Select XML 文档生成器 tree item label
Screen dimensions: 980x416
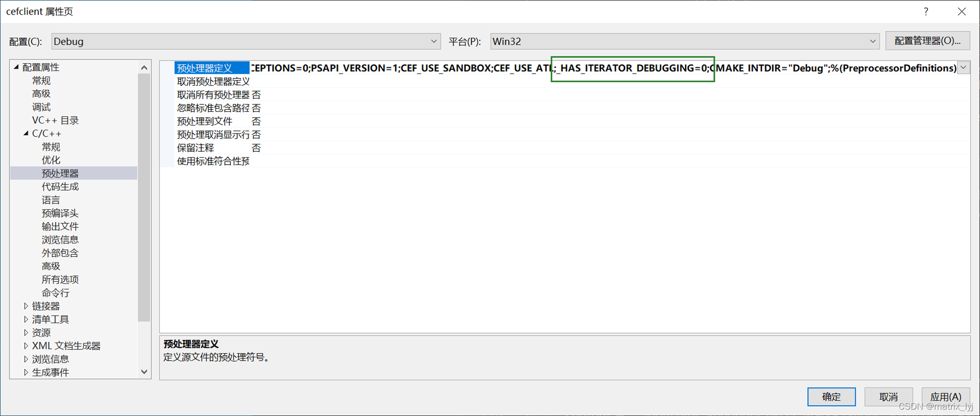click(66, 345)
